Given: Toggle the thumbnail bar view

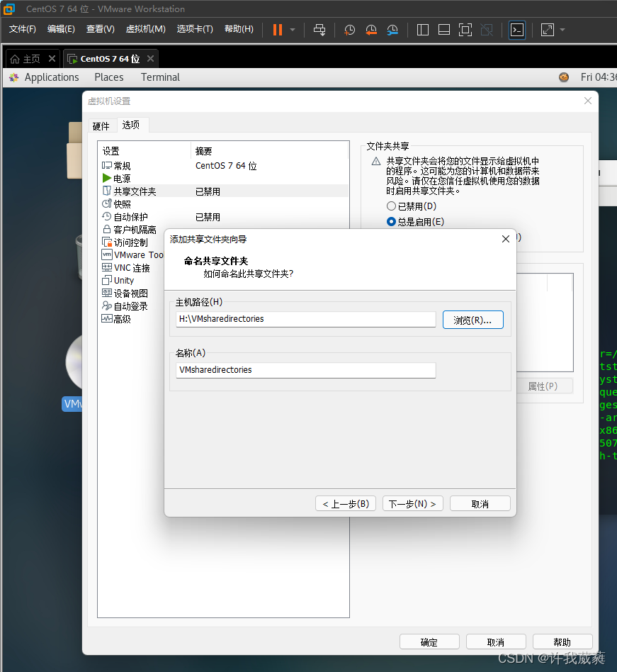Looking at the screenshot, I should 444,30.
